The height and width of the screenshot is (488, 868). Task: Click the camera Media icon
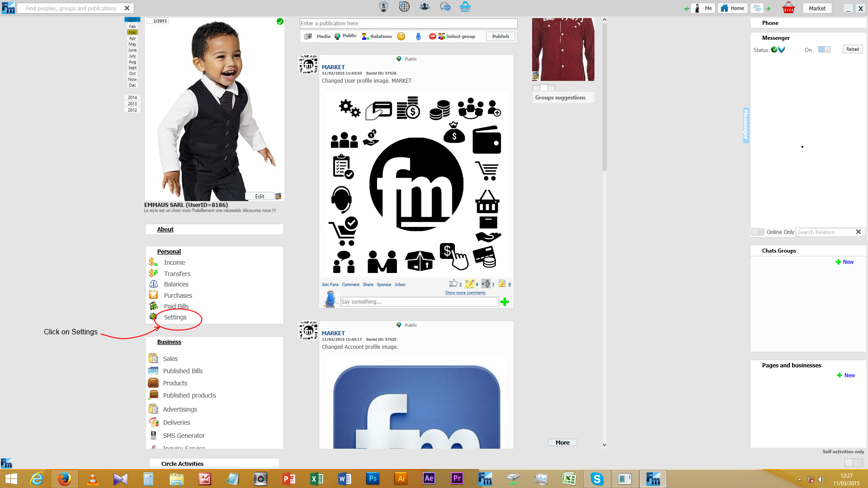pos(308,37)
